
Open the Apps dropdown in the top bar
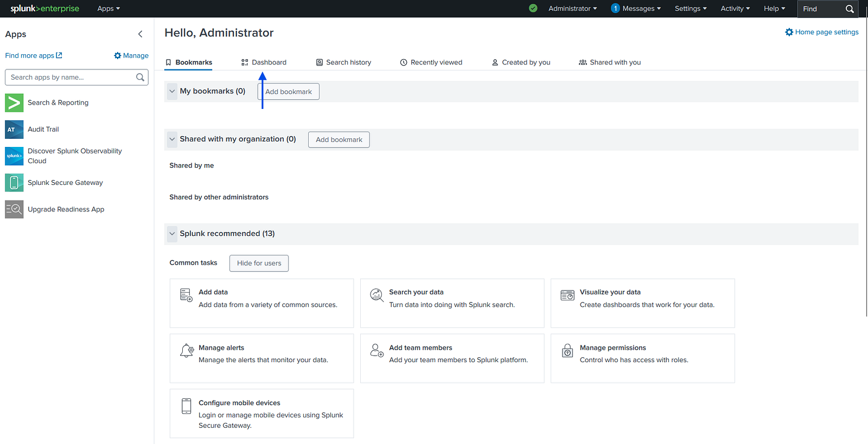pos(108,9)
